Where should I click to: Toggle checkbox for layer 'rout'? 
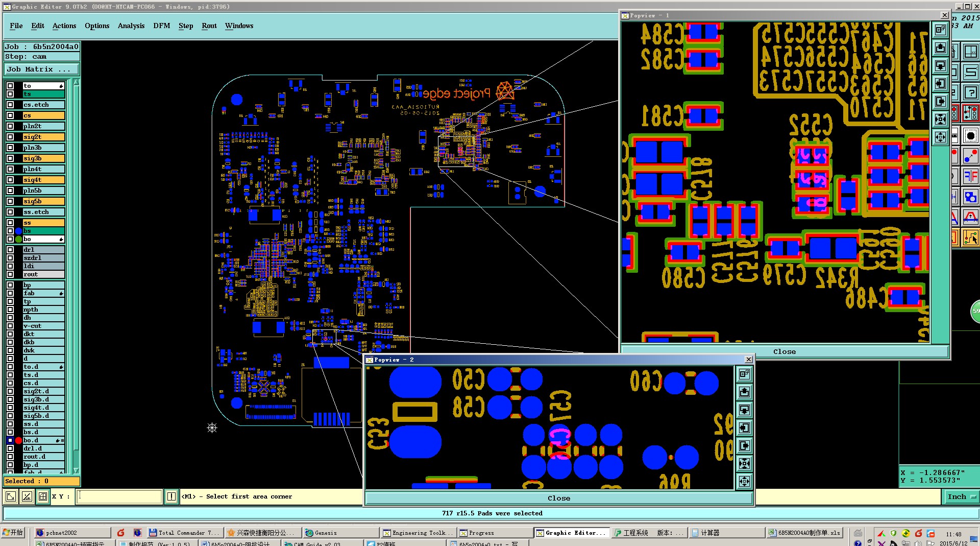pyautogui.click(x=10, y=274)
